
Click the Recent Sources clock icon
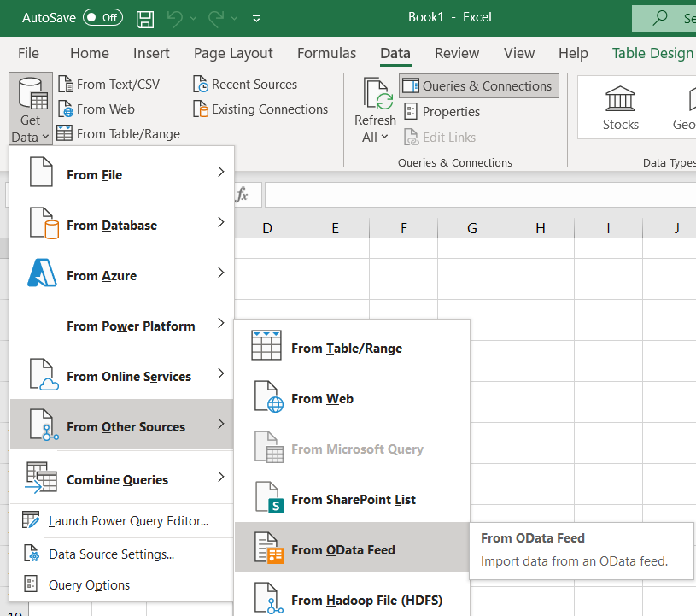tap(200, 85)
